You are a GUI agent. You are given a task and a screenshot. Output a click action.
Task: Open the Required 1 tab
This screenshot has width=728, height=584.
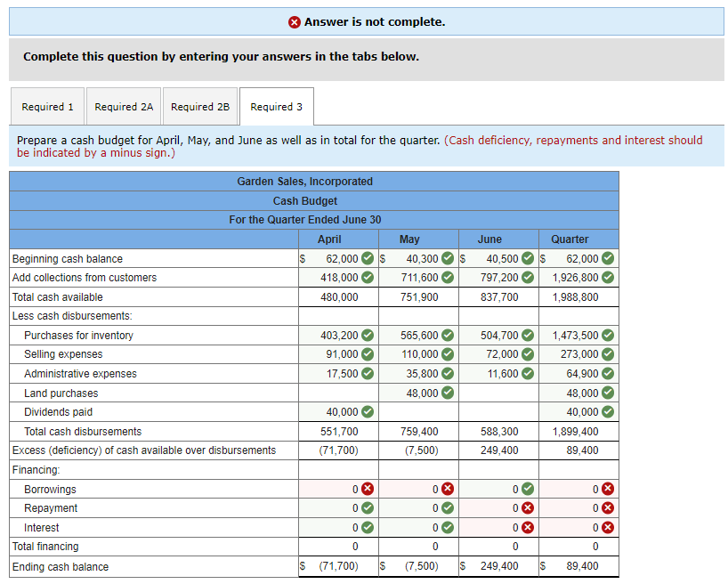[47, 107]
